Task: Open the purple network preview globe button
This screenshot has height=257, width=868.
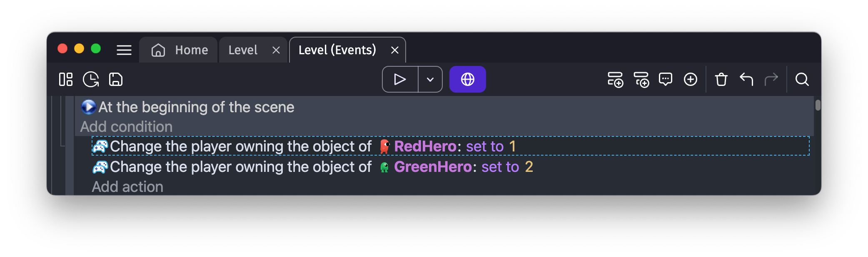Action: (467, 79)
